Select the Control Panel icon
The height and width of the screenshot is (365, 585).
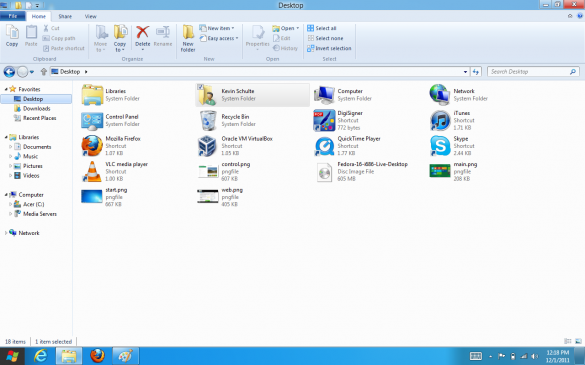(x=92, y=121)
